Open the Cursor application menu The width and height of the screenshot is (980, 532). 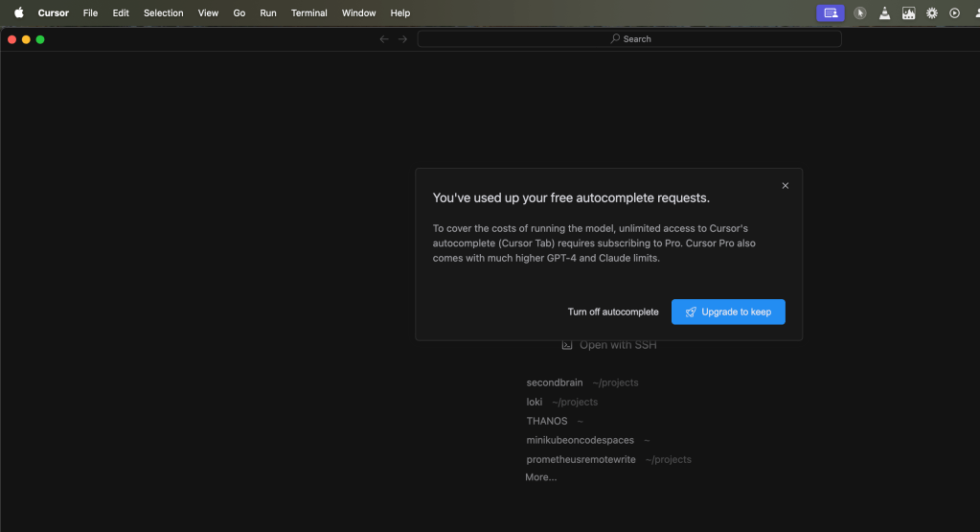coord(53,12)
